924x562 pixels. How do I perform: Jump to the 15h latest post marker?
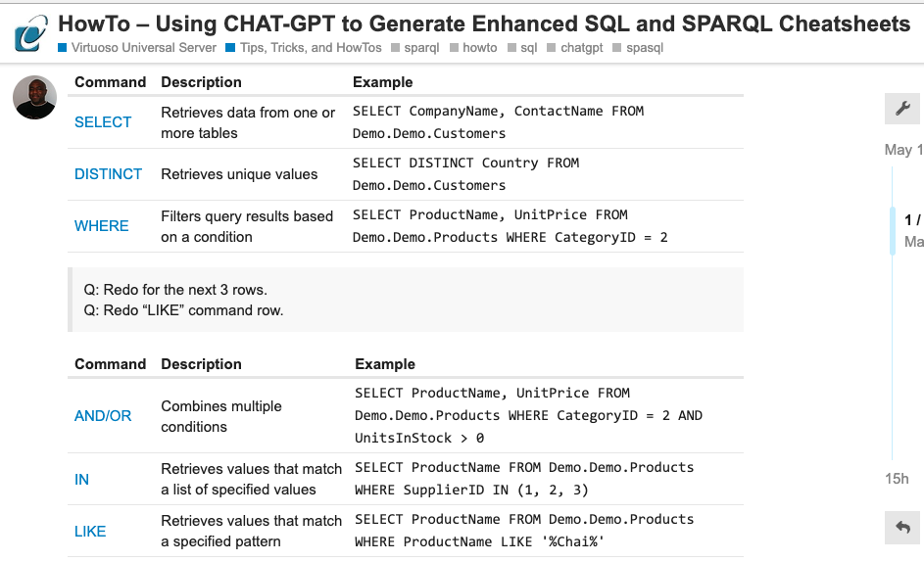click(x=897, y=479)
